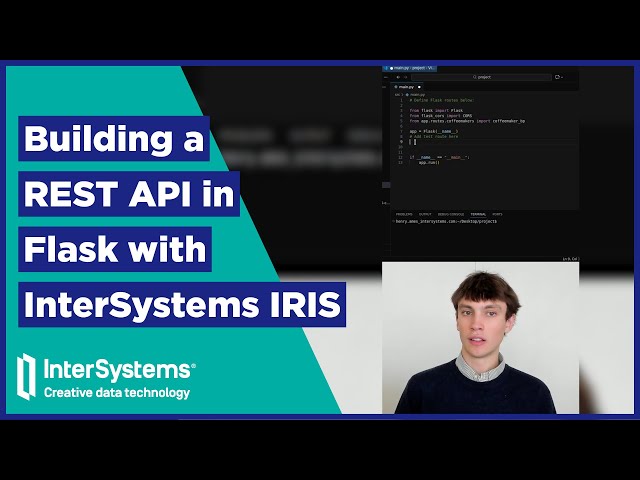Select the TERMINAL panel tab
Image resolution: width=640 pixels, height=480 pixels.
pyautogui.click(x=478, y=214)
